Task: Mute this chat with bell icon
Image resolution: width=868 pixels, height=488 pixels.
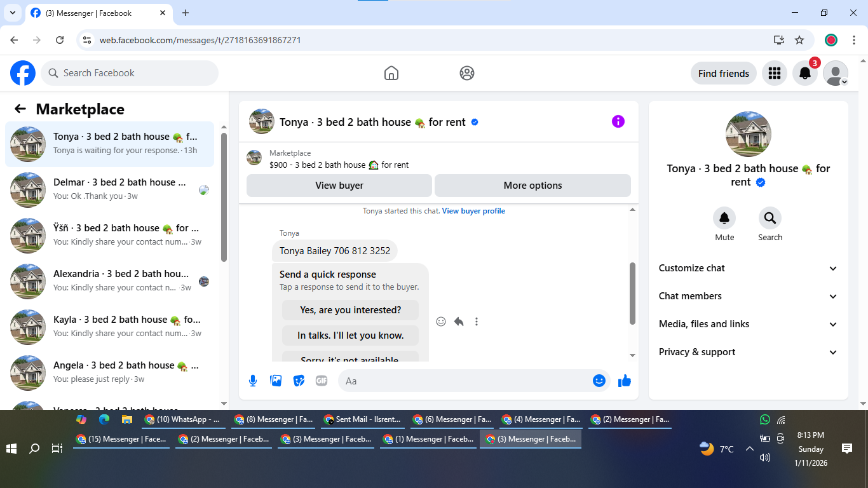Action: click(x=724, y=219)
